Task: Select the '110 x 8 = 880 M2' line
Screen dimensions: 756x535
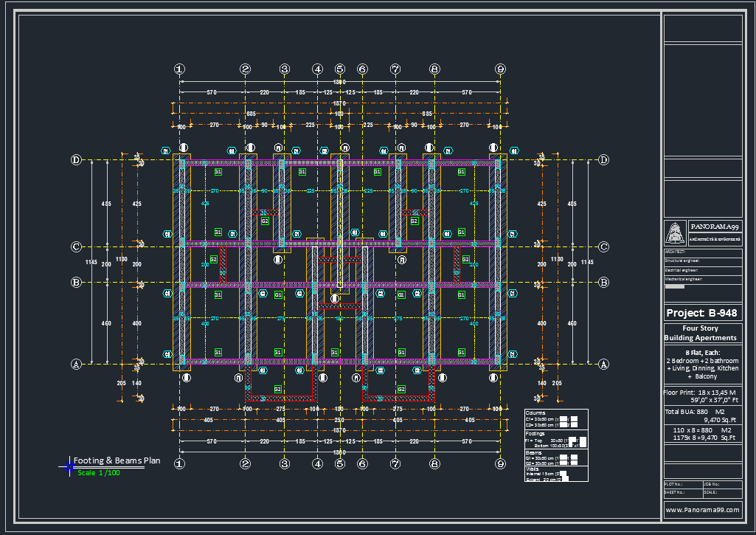Action: pos(702,430)
